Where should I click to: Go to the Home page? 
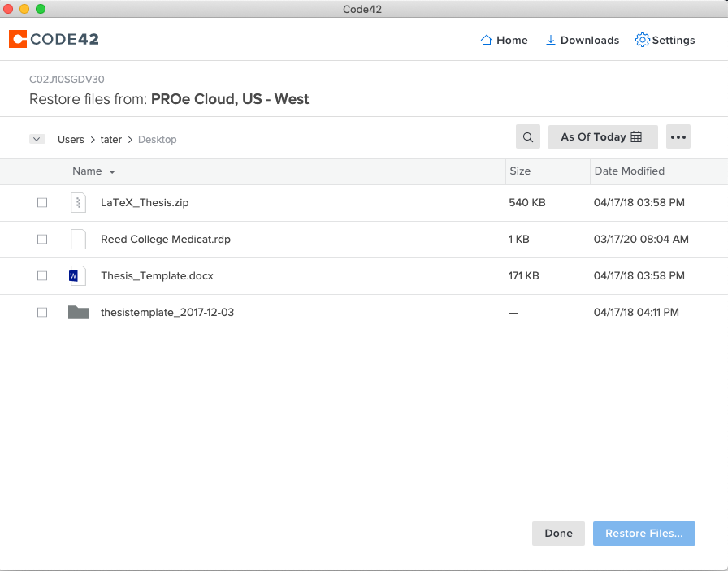[504, 40]
